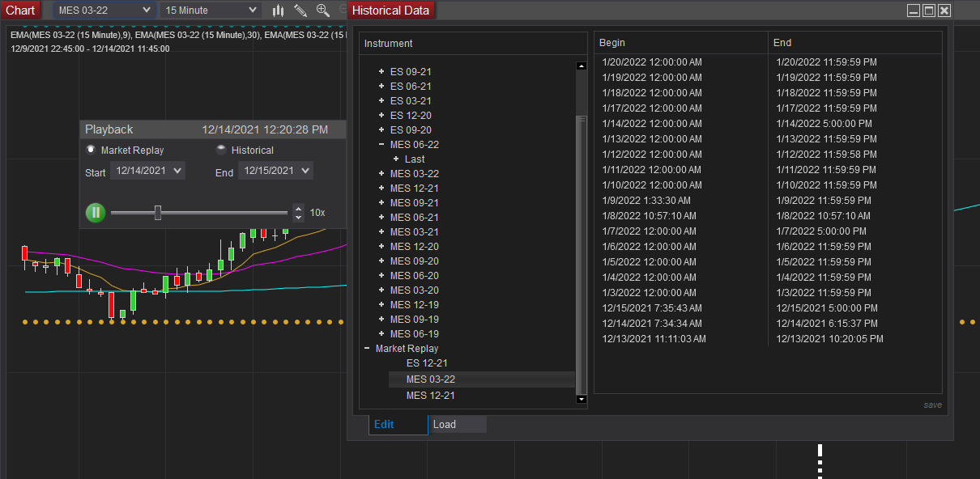
Task: Expand the ES 06-21 tree node
Action: point(381,87)
